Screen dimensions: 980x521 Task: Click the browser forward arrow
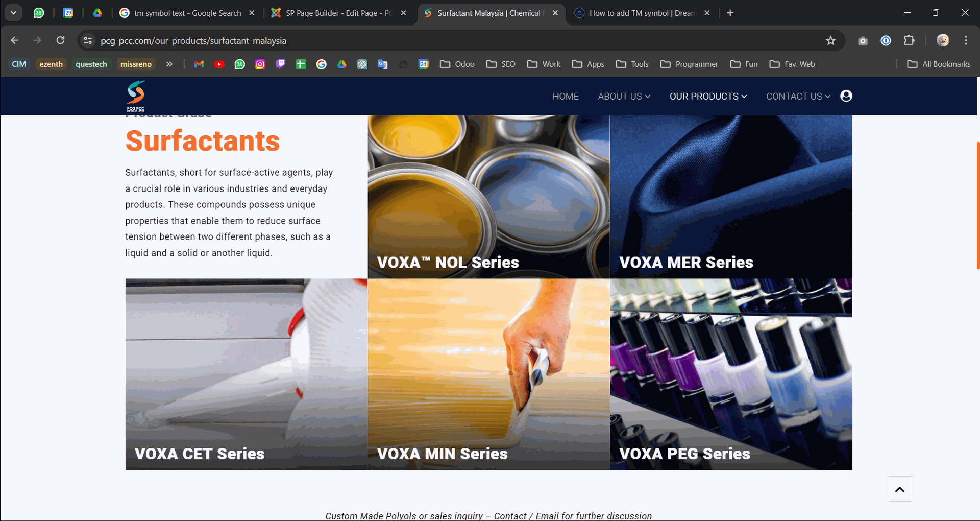37,40
